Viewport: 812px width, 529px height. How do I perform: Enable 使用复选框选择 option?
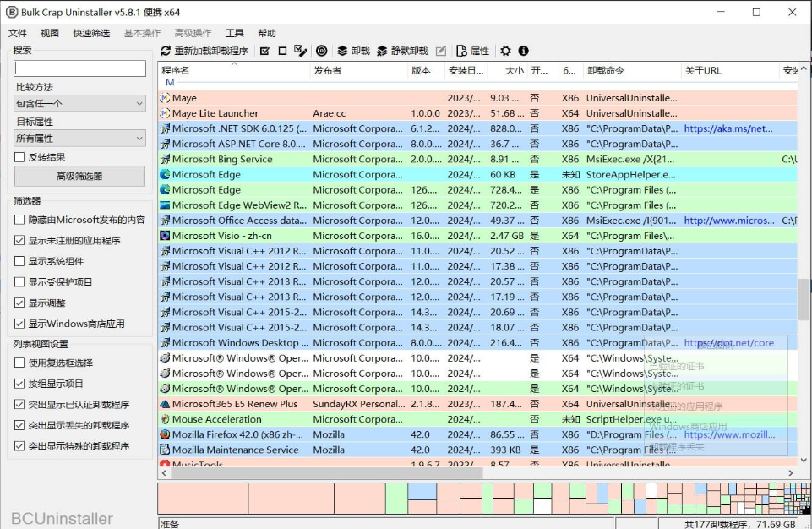click(19, 363)
